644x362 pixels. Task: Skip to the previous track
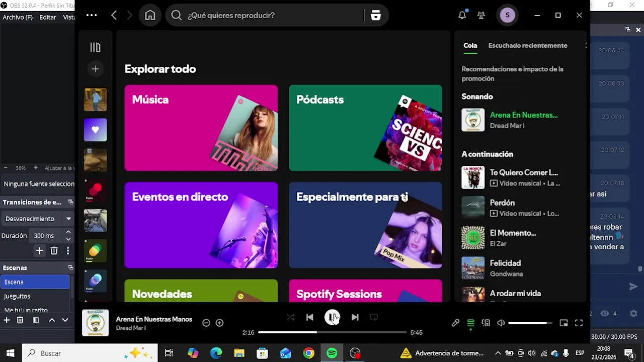pos(309,317)
